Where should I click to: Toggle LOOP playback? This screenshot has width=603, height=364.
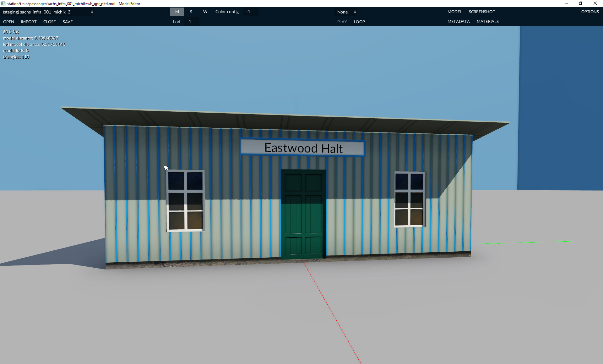359,22
